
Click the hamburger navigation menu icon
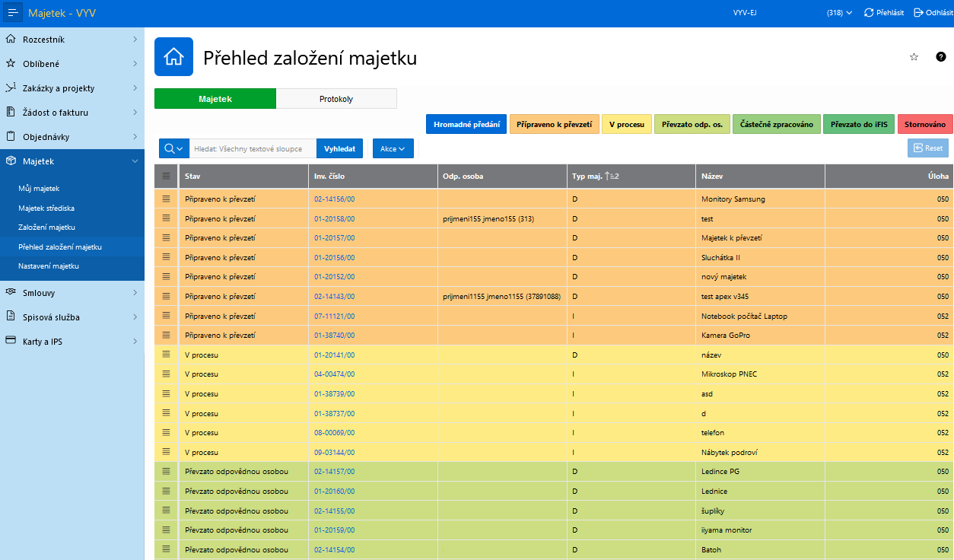click(13, 13)
